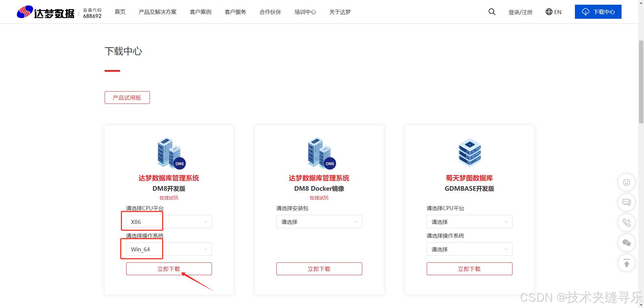This screenshot has height=308, width=644.
Task: Open GDMBASE CPU platform dropdown
Action: tap(470, 222)
